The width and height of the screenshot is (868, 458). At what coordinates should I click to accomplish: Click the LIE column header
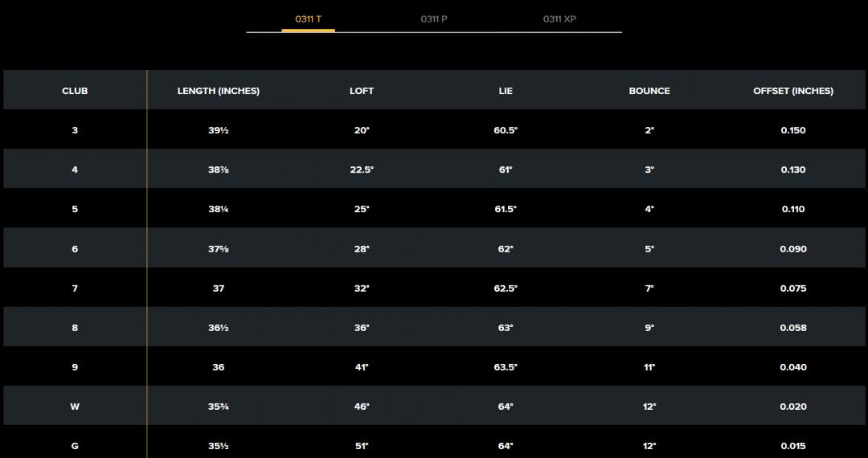(x=506, y=91)
